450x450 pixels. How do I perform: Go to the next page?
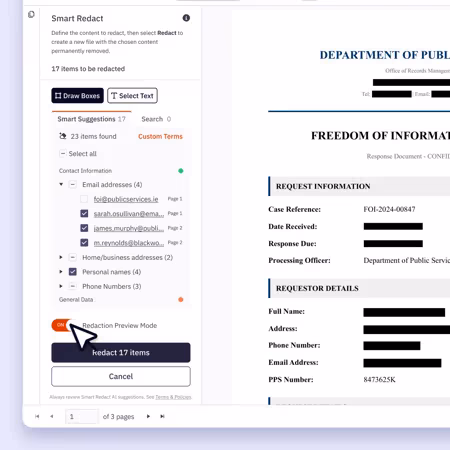(148, 416)
